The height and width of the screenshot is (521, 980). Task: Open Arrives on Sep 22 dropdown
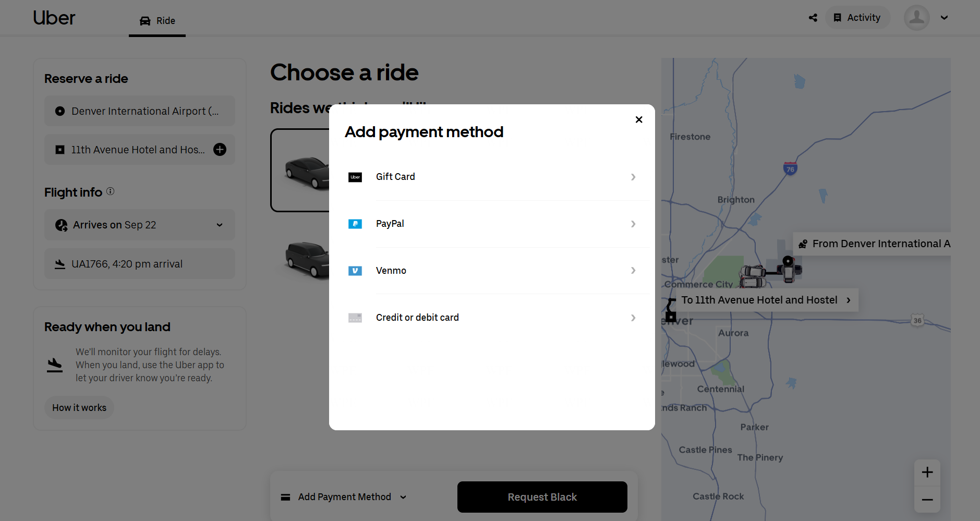[x=140, y=225]
